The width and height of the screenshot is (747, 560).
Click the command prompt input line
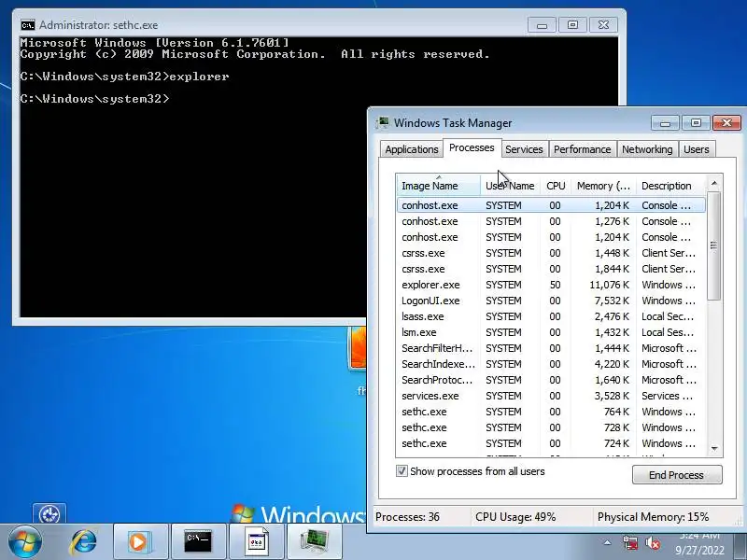95,99
